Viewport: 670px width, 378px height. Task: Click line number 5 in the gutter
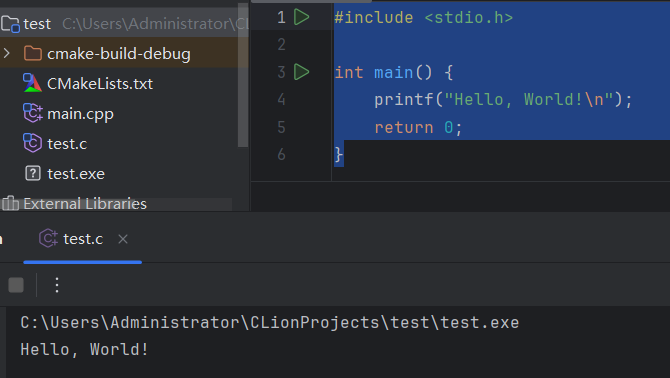281,127
